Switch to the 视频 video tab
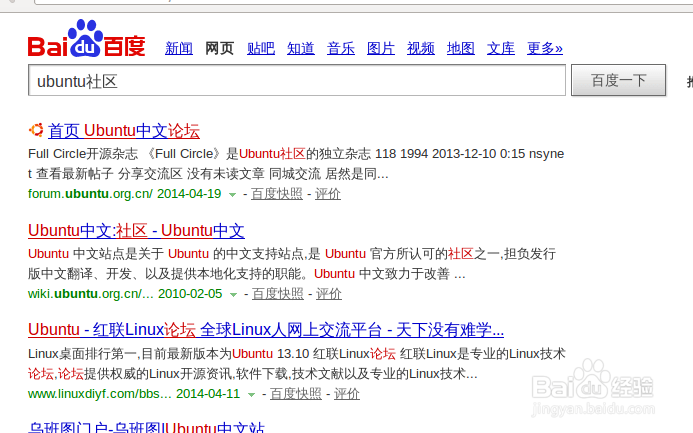Image resolution: width=693 pixels, height=433 pixels. [421, 48]
